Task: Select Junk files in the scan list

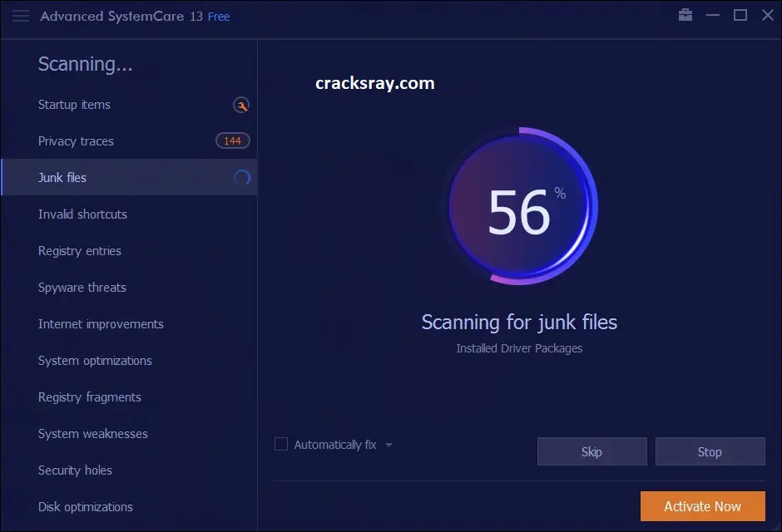Action: (129, 177)
